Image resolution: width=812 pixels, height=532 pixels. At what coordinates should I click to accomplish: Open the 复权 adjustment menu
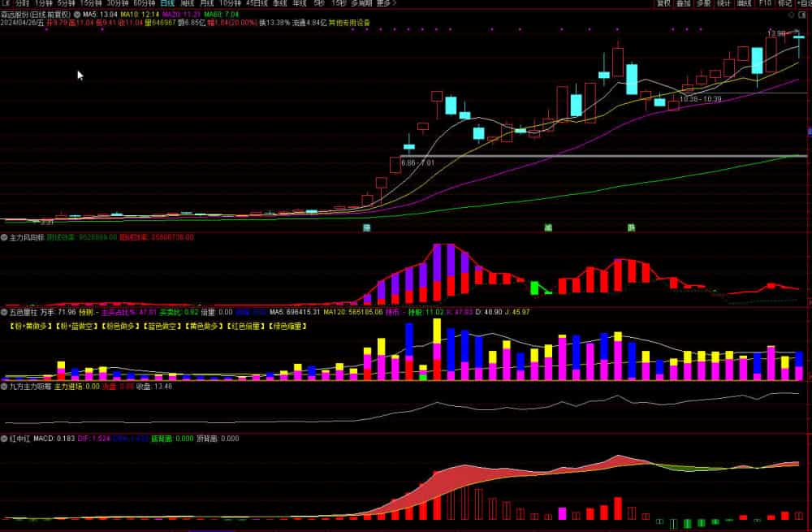point(663,3)
